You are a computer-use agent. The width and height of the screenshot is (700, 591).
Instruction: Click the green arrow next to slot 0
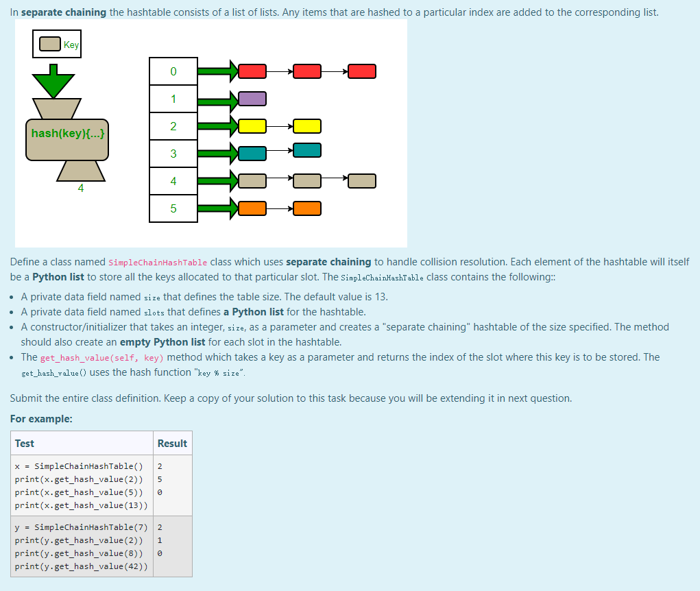[216, 71]
